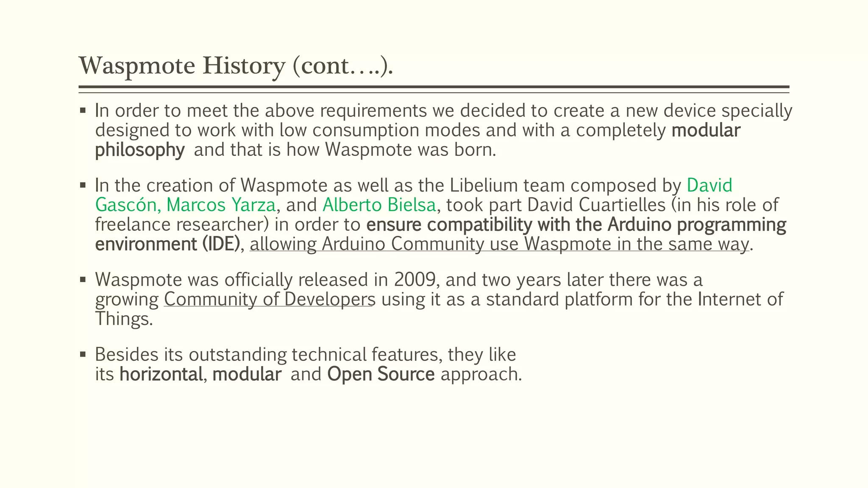Click the name 'David Cuartielles' in the text
Image resolution: width=868 pixels, height=488 pixels.
point(596,205)
